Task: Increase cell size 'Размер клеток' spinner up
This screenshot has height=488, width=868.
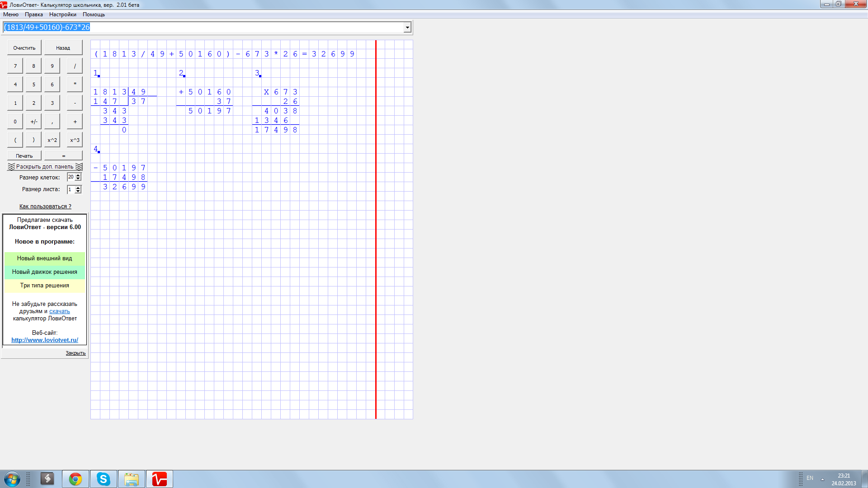Action: [x=79, y=175]
